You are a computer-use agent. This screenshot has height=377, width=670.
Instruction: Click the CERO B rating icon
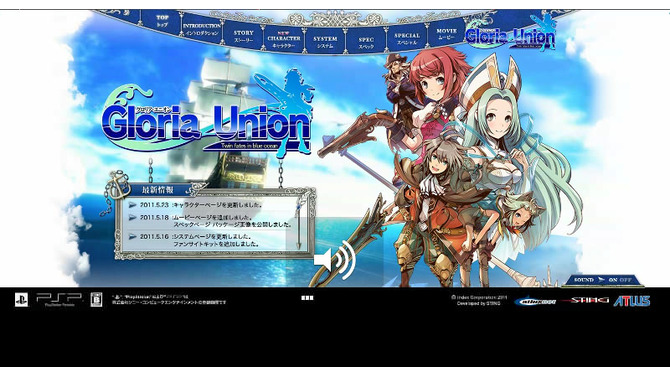tap(96, 300)
